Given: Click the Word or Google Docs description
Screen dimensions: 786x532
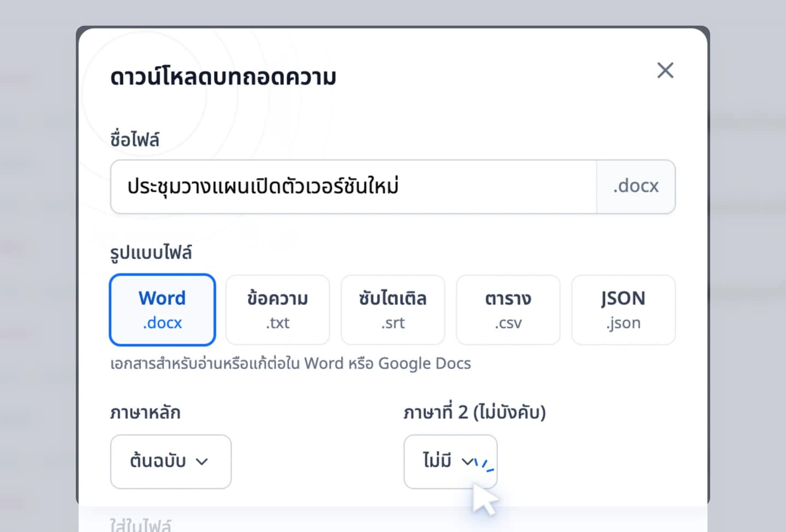Looking at the screenshot, I should 290,363.
